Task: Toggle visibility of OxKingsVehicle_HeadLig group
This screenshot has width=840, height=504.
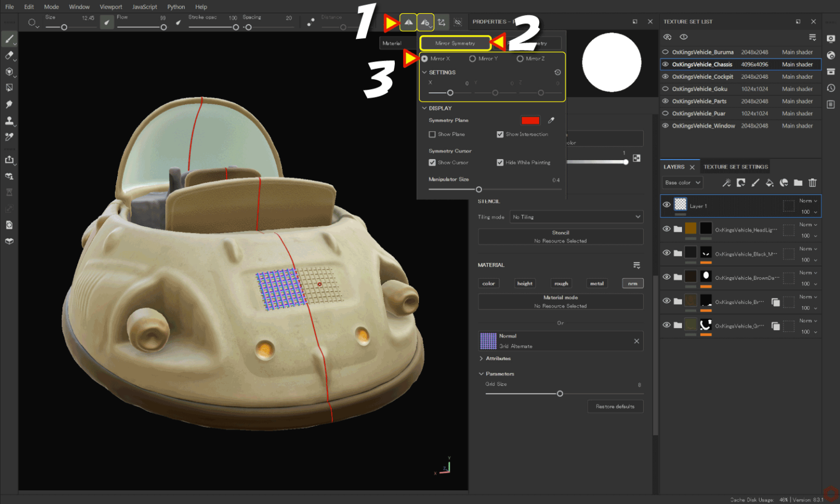Action: click(x=667, y=229)
